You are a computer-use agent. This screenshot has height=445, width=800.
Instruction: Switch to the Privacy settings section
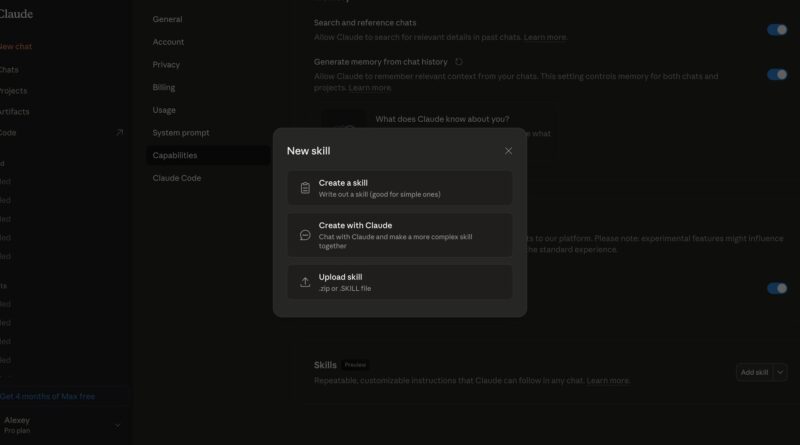click(x=166, y=64)
